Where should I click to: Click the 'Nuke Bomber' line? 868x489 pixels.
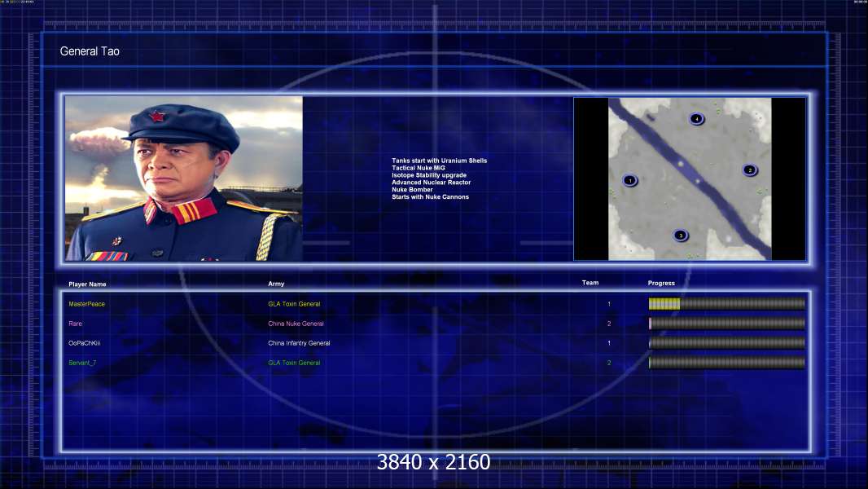tap(412, 189)
